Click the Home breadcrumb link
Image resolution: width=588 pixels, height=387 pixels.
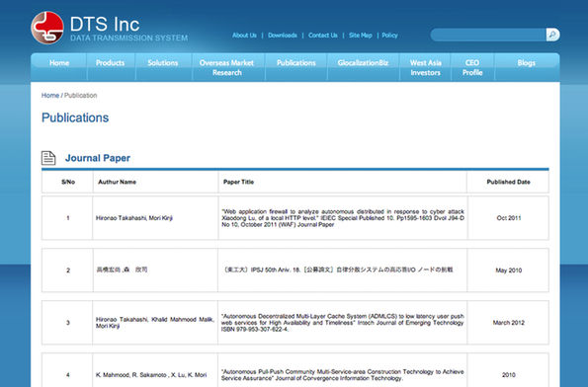pyautogui.click(x=50, y=95)
